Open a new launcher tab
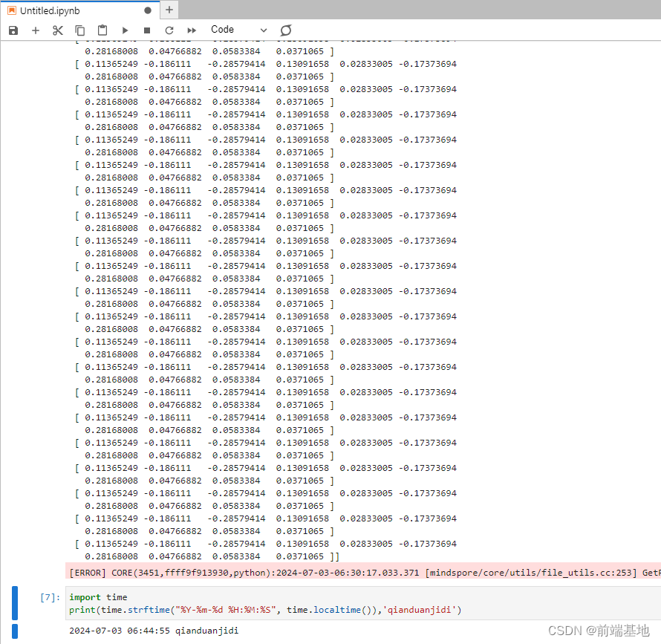The image size is (661, 644). pyautogui.click(x=169, y=10)
